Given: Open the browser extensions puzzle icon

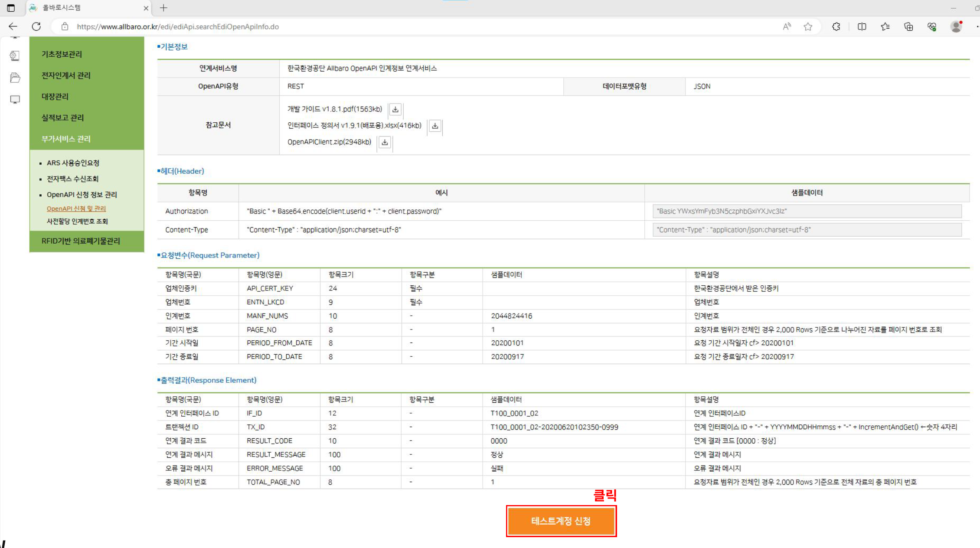Looking at the screenshot, I should coord(836,27).
